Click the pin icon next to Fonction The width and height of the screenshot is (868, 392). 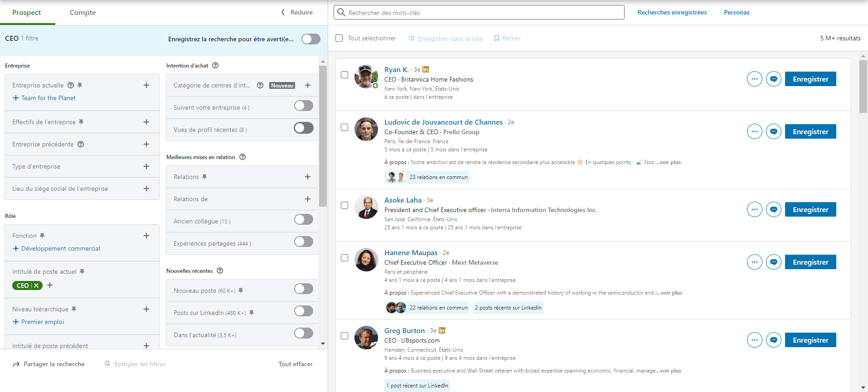point(42,236)
